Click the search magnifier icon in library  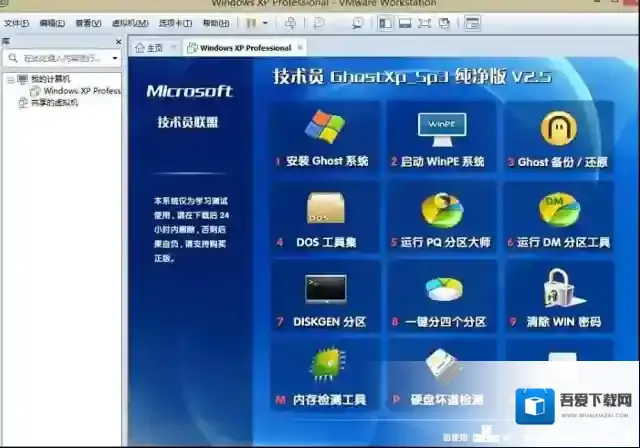click(13, 58)
